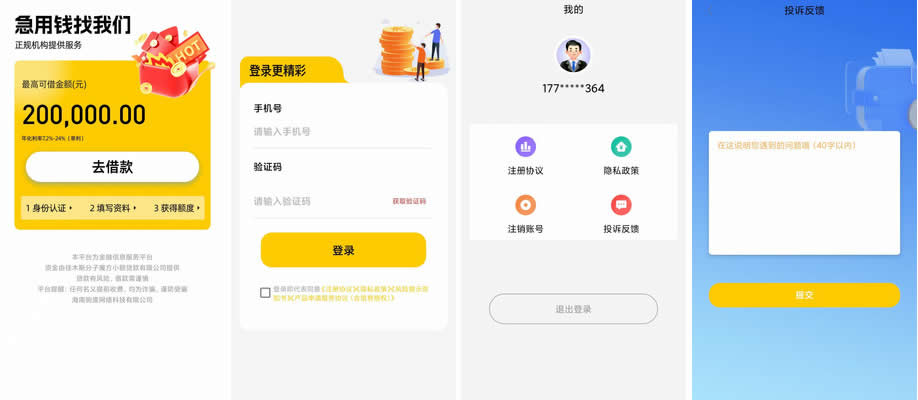Focus the 请输入验证码 code field
Viewport: 918px width, 400px height.
click(x=319, y=201)
